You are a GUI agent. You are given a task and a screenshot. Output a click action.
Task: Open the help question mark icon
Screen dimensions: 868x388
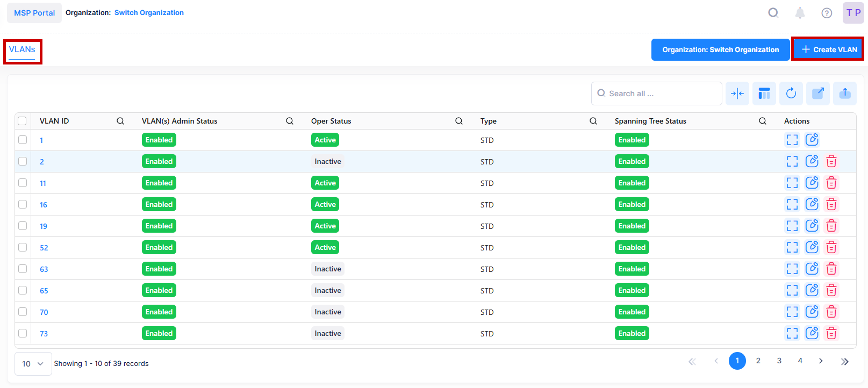point(827,13)
